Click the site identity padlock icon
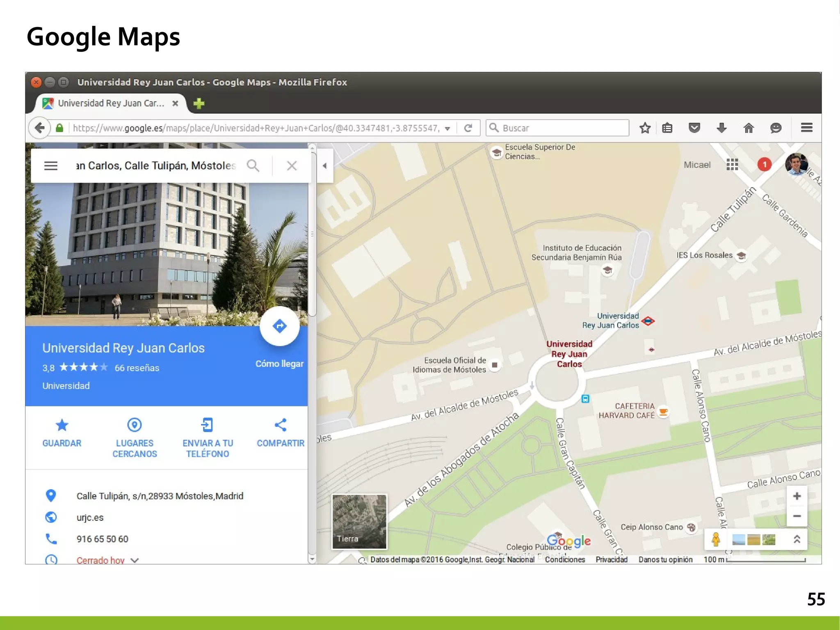This screenshot has width=840, height=630. pyautogui.click(x=59, y=128)
